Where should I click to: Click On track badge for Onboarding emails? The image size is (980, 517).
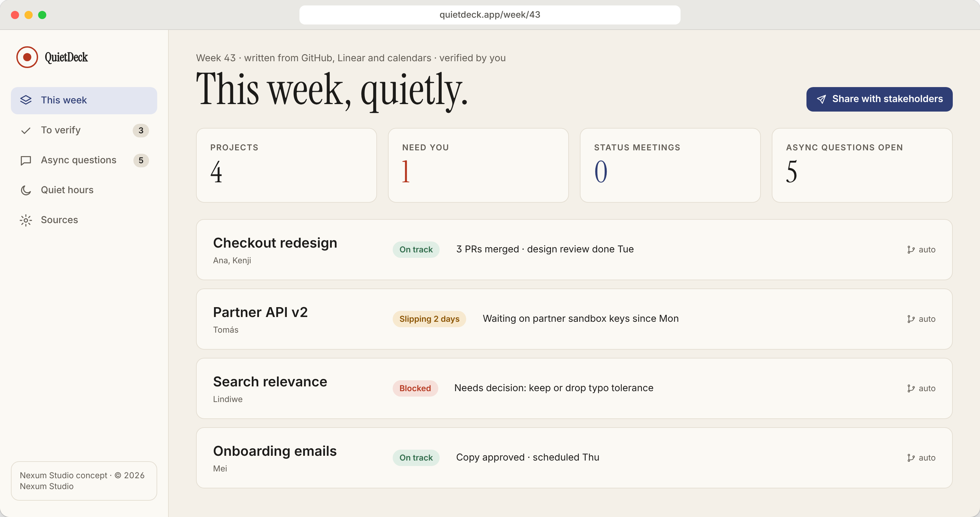(416, 458)
